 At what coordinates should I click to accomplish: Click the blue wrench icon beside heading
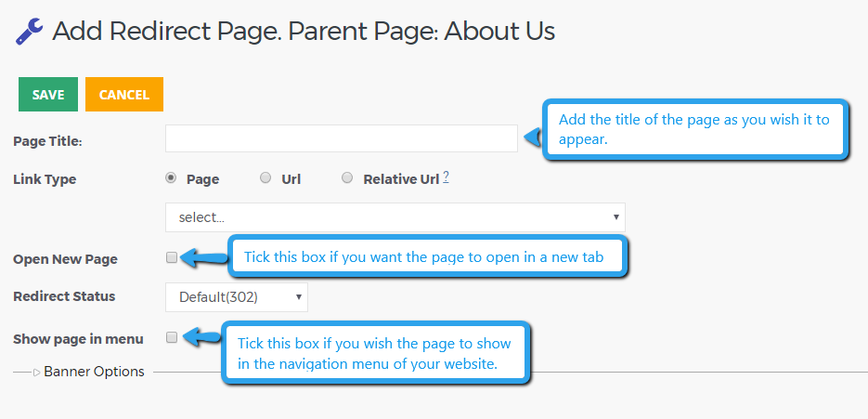tap(30, 31)
